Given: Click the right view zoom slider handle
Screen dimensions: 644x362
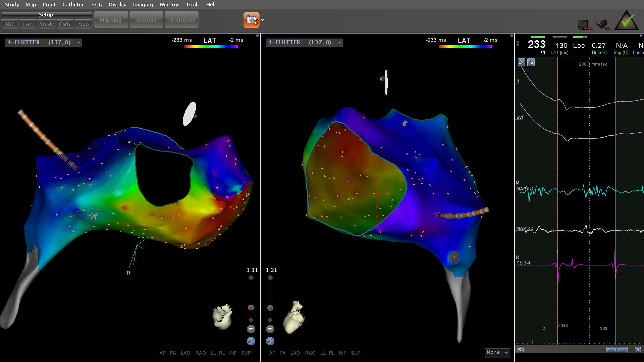Looking at the screenshot, I should point(270,308).
